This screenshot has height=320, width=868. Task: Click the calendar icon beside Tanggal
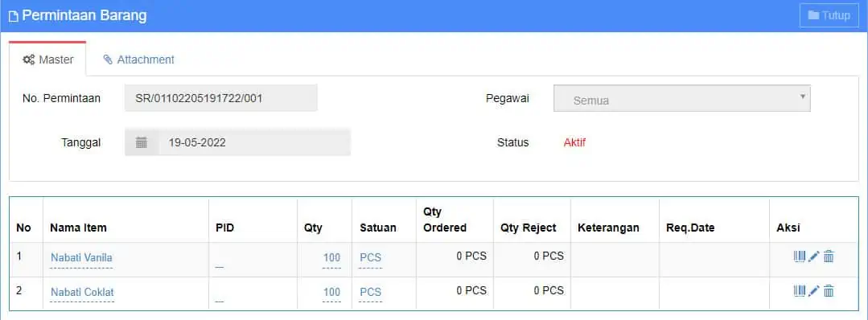[142, 142]
